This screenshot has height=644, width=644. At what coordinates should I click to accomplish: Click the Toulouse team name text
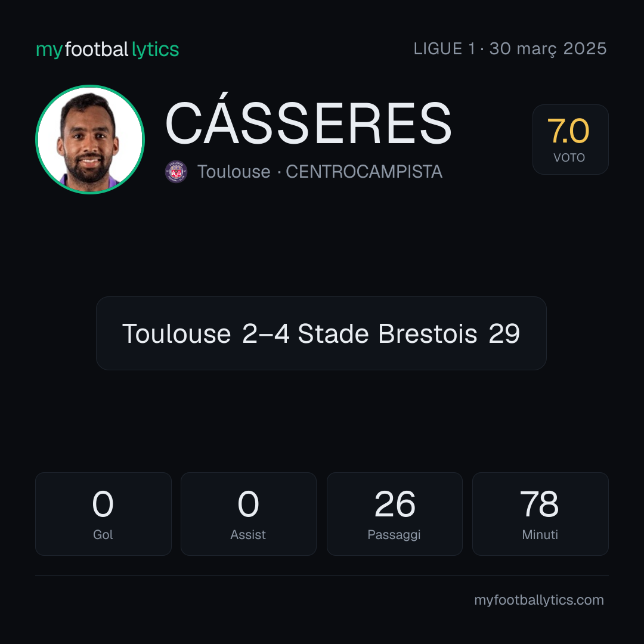(234, 172)
